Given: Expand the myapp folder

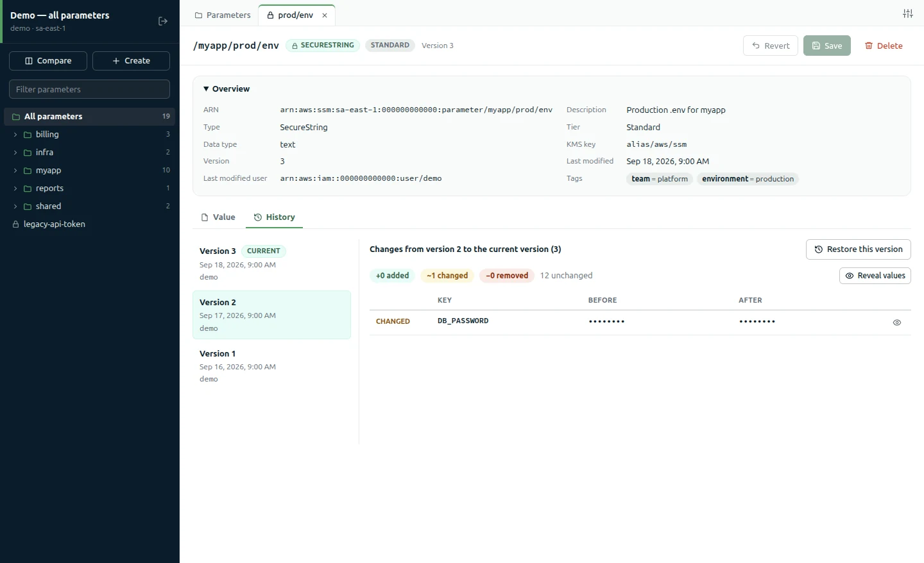Looking at the screenshot, I should pyautogui.click(x=15, y=171).
